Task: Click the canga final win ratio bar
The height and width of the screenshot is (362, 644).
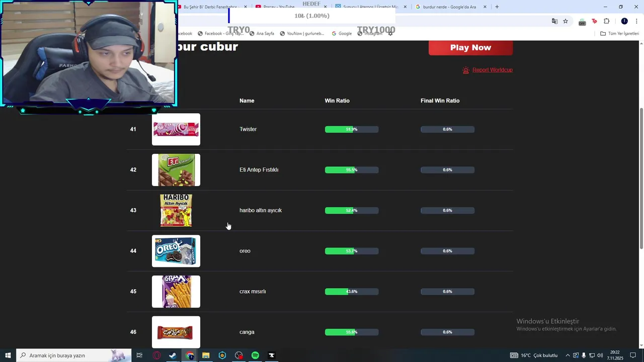Action: (x=447, y=332)
